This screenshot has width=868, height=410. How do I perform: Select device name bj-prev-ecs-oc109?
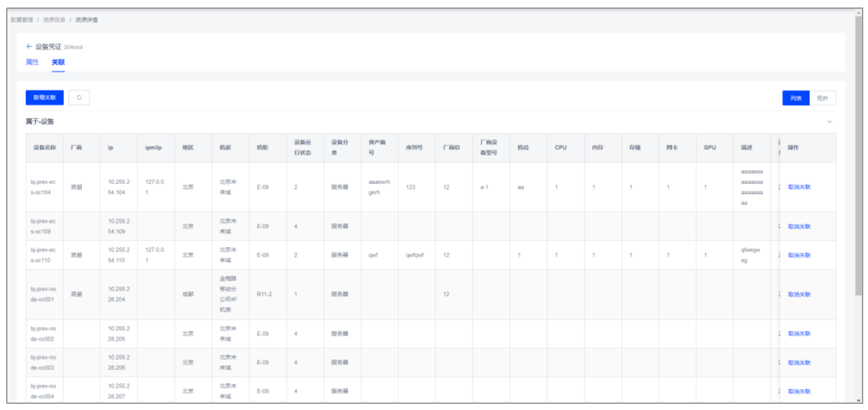pos(43,226)
